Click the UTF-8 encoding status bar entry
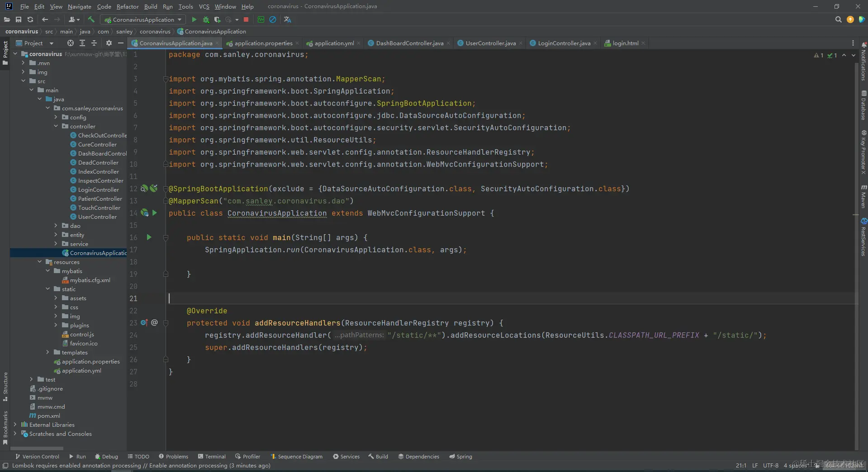 tap(771, 466)
